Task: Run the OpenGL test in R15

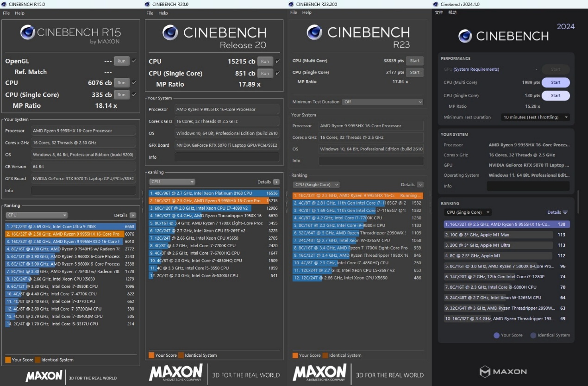Action: tap(122, 61)
